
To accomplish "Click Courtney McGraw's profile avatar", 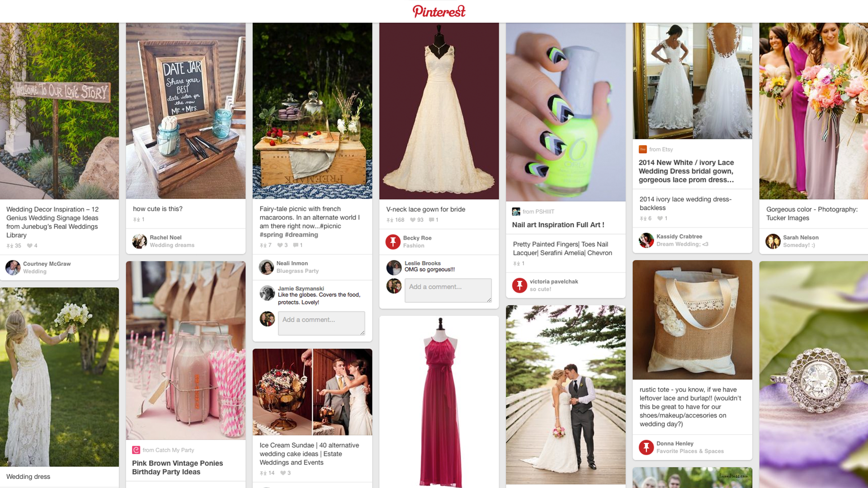I will [13, 267].
